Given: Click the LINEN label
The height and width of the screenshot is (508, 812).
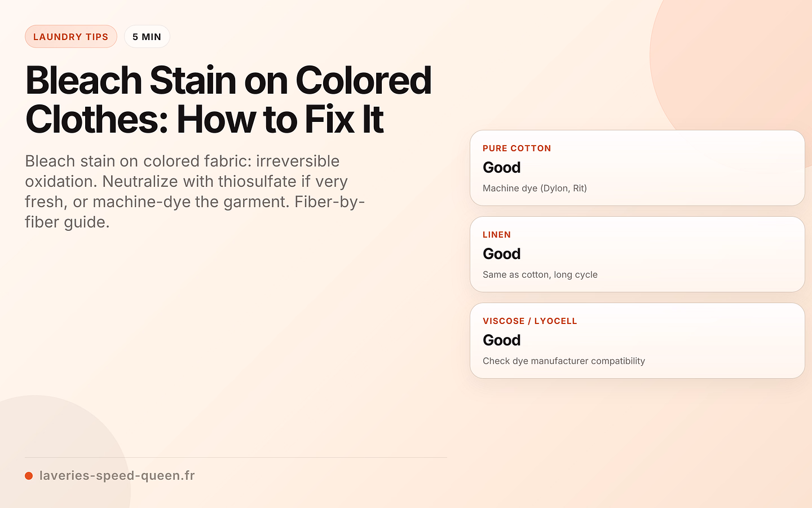Looking at the screenshot, I should (497, 235).
